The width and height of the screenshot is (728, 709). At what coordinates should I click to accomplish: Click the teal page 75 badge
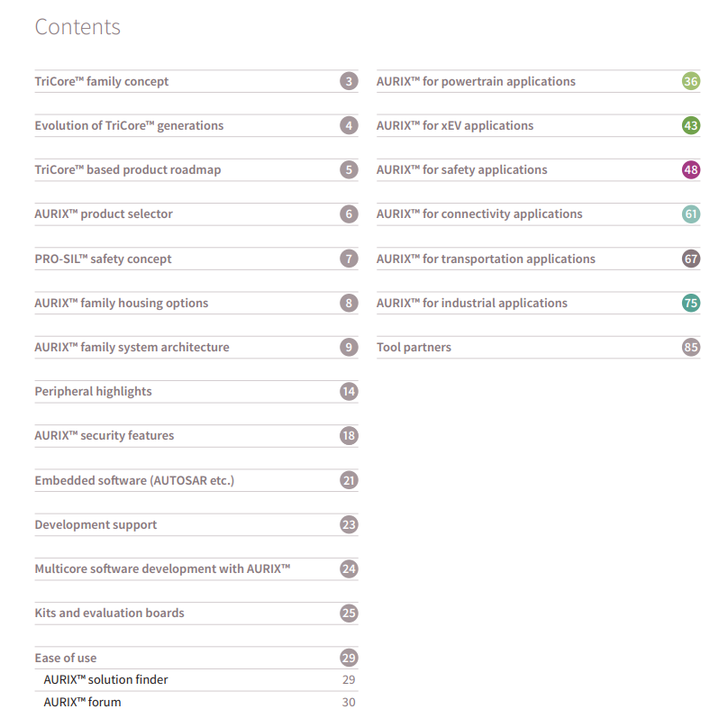click(x=691, y=304)
